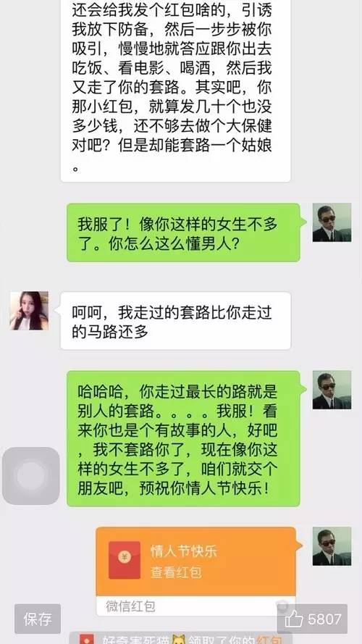Open sender's avatar beside the 我服了 message

click(x=332, y=222)
